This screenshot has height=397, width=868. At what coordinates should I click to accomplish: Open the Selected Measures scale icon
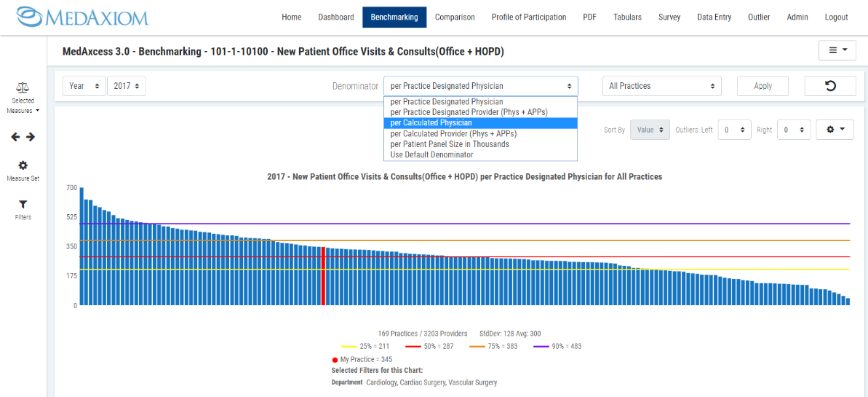(23, 87)
